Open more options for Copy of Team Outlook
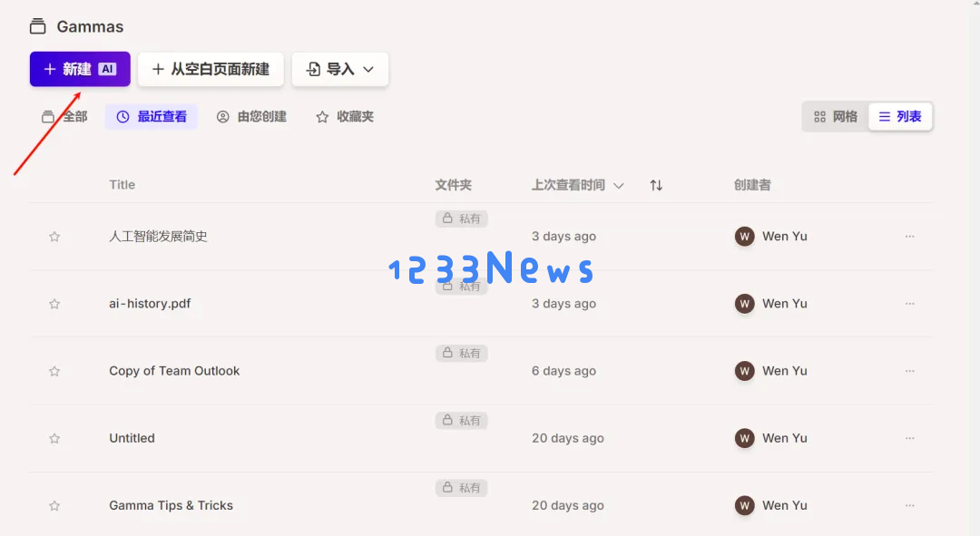The width and height of the screenshot is (980, 536). (909, 371)
